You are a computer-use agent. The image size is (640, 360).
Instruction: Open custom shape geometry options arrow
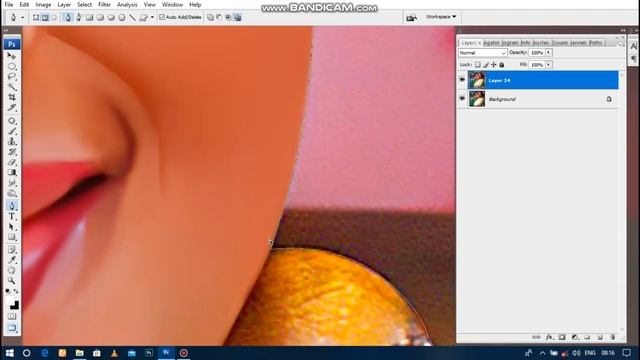152,17
